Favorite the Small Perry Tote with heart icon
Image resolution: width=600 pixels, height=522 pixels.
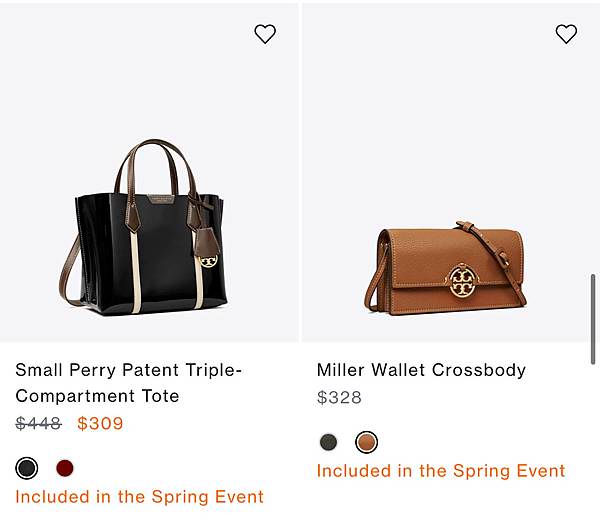pyautogui.click(x=265, y=34)
